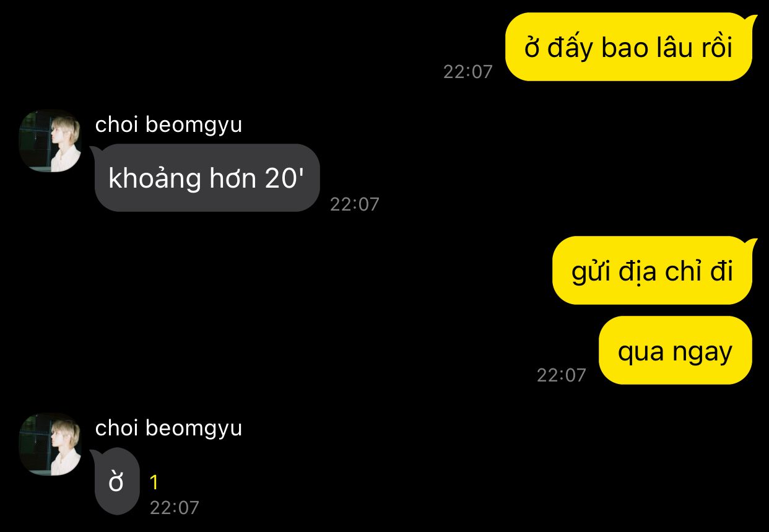Tap the pointed tail of the "gửi địa chỉ đi" bubble
769x532 pixels.
pyautogui.click(x=752, y=244)
